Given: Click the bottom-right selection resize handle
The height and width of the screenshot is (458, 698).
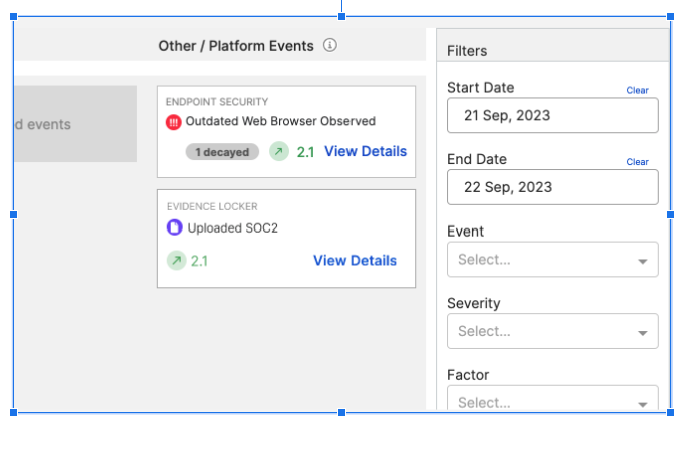Looking at the screenshot, I should (670, 413).
